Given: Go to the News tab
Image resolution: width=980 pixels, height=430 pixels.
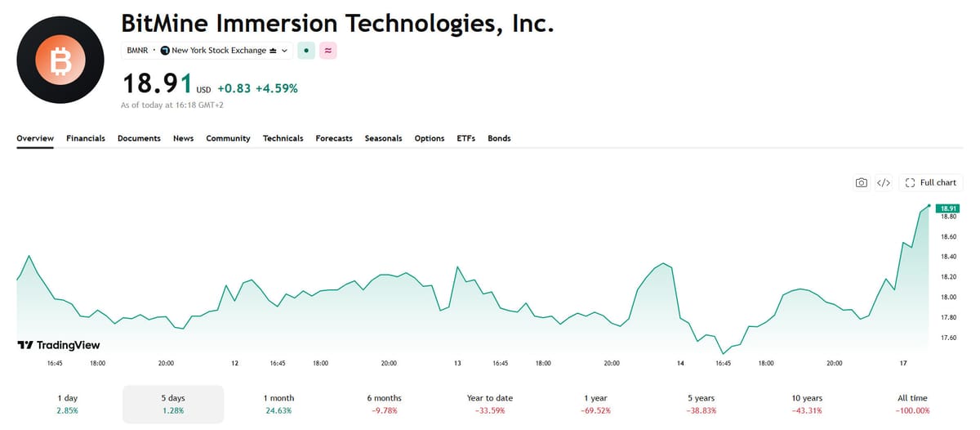Looking at the screenshot, I should pos(183,138).
